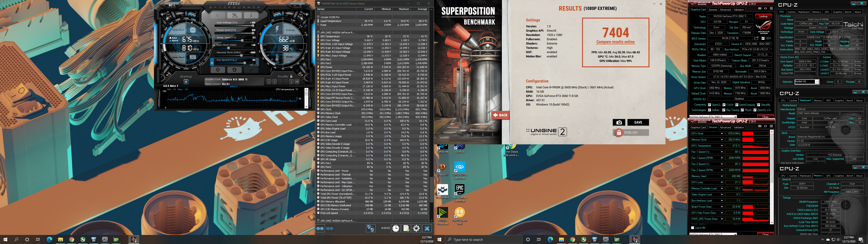
Task: Click HWiNFO network remote icon
Action: pyautogui.click(x=370, y=228)
